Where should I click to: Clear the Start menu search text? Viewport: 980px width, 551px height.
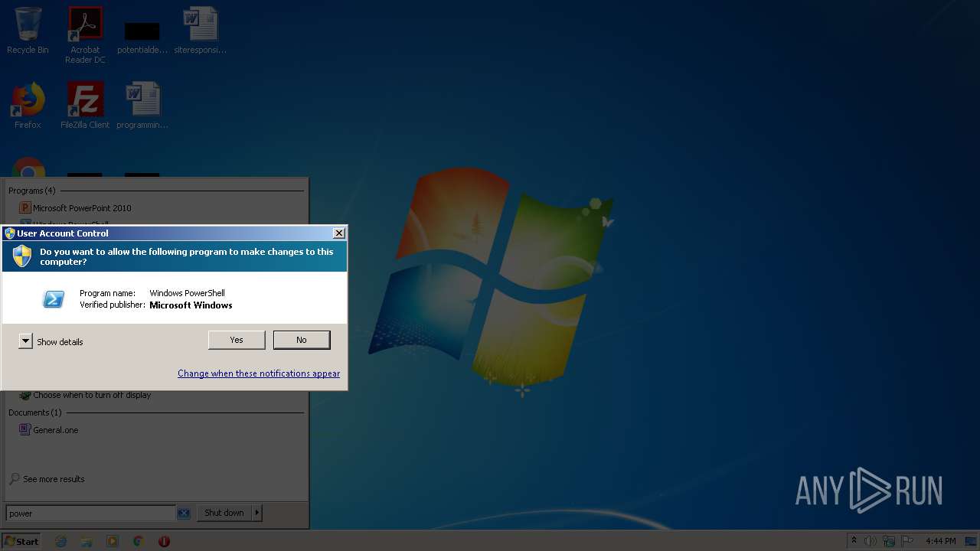184,514
